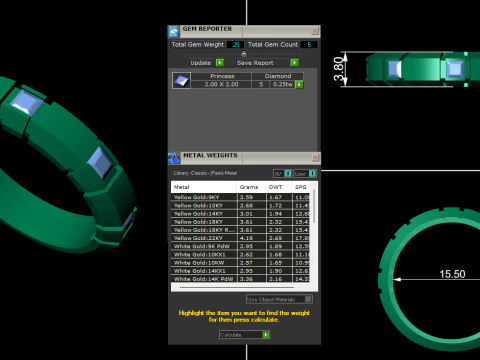Click the green arrow beside Save Report
Image resolution: width=480 pixels, height=360 pixels.
294,63
